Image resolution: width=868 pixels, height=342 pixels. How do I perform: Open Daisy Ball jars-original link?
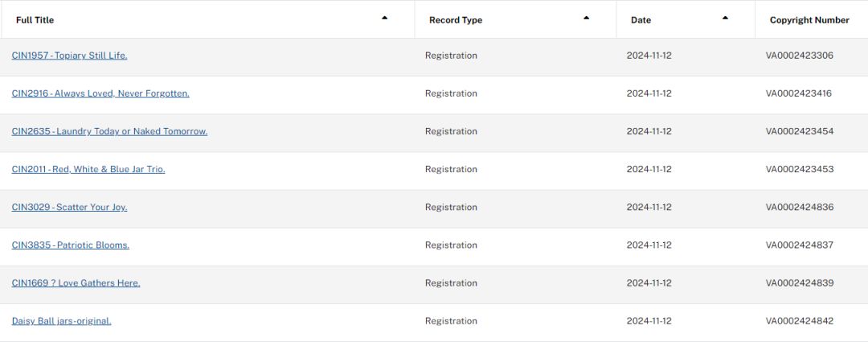[x=61, y=320]
